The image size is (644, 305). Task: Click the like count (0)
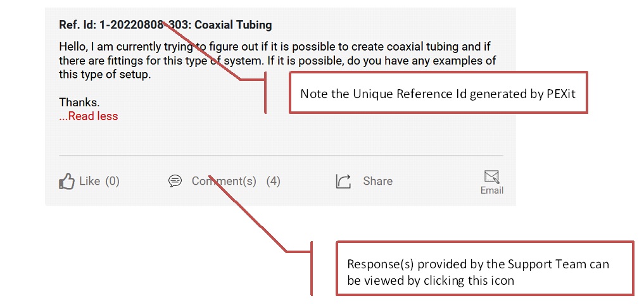tap(113, 181)
